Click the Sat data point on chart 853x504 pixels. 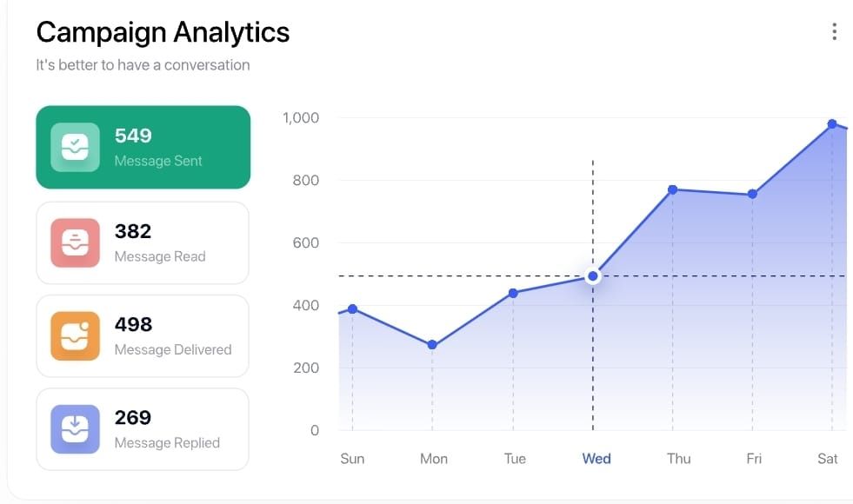click(832, 124)
